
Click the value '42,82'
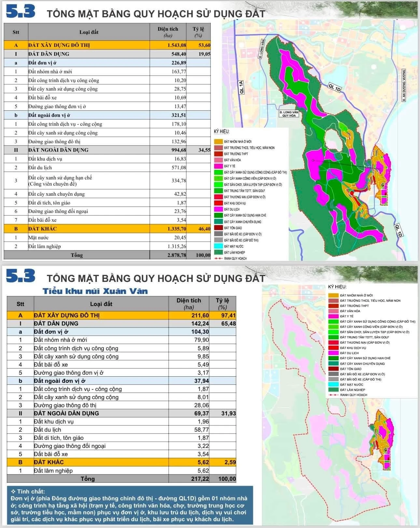[180, 194]
